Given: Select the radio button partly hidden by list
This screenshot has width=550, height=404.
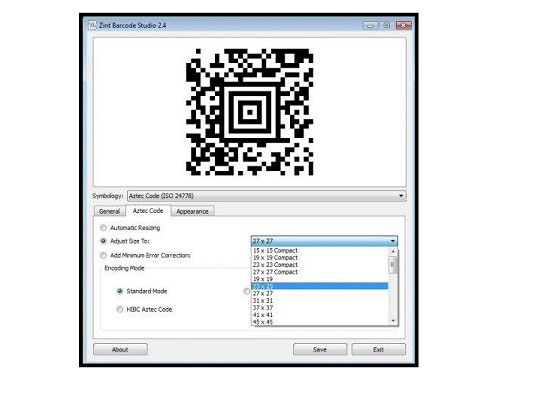Looking at the screenshot, I should 247,291.
